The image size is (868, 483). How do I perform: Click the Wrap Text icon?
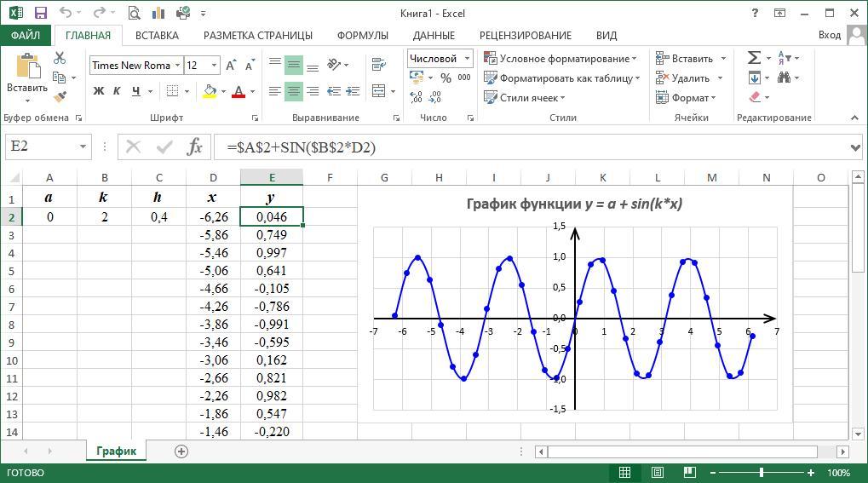pyautogui.click(x=379, y=65)
